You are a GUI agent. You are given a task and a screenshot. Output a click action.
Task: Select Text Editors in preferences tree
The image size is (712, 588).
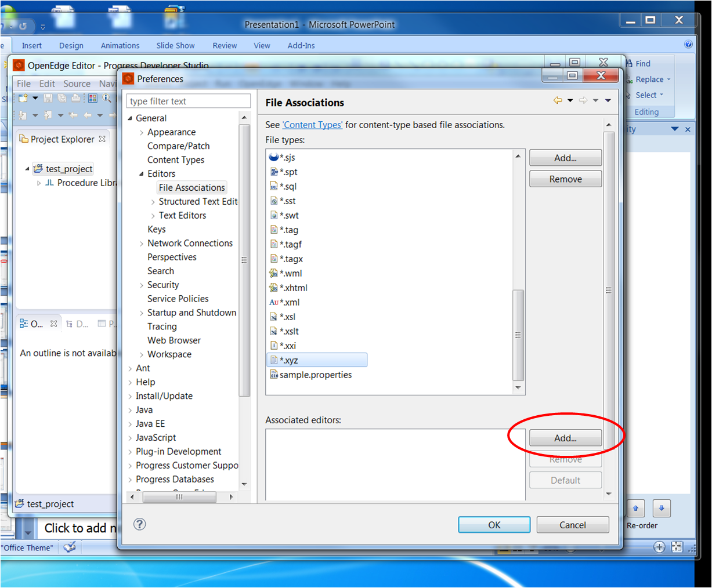click(x=182, y=216)
